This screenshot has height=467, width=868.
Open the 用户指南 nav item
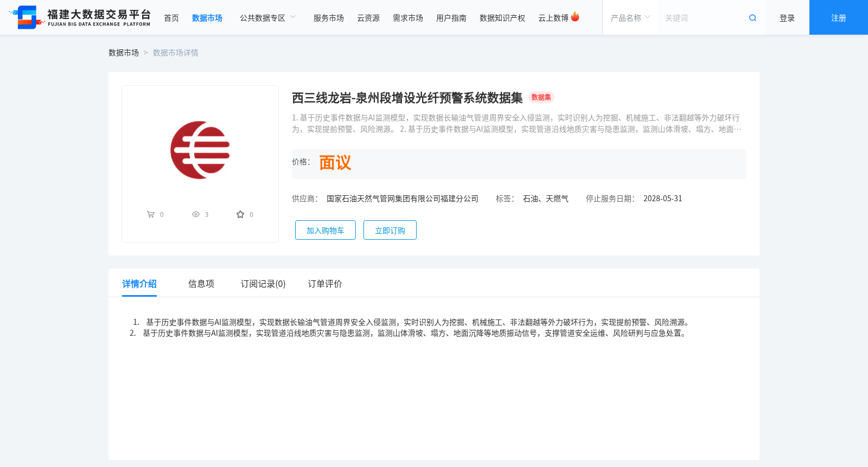pyautogui.click(x=451, y=18)
